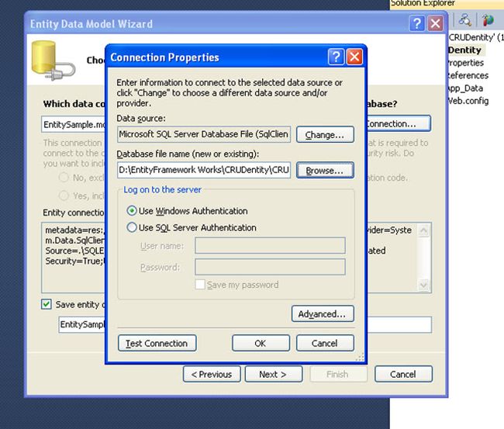504x429 pixels.
Task: Click Previous in Entity Data Model Wizard
Action: tap(212, 374)
